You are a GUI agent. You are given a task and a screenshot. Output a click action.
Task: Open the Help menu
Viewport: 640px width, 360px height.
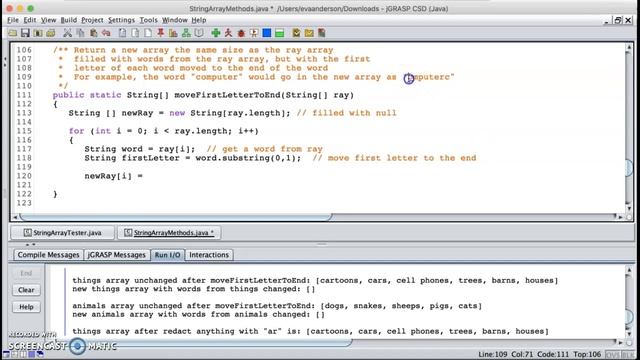(199, 20)
